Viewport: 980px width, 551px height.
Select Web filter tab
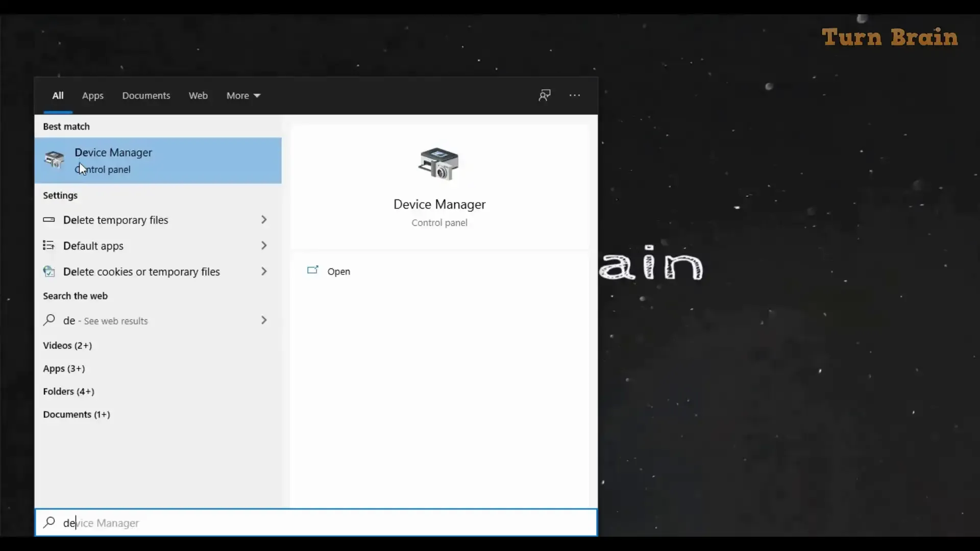pyautogui.click(x=198, y=95)
